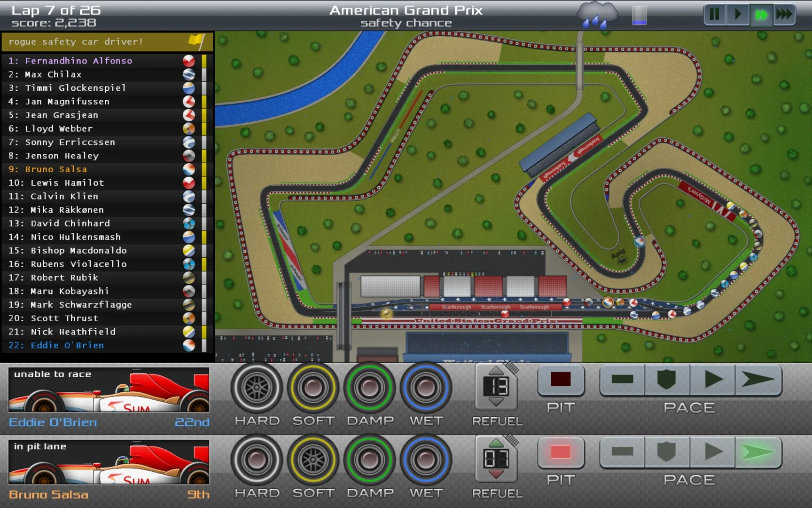Activate fastest simulation speed
The image size is (812, 508).
coord(784,14)
